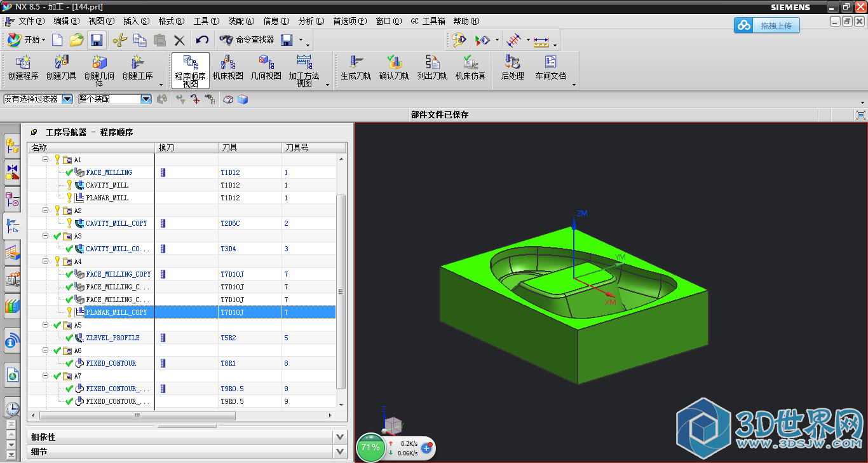868x463 pixels.
Task: Switch to 程序顺序视图 (Program Order View)
Action: point(191,70)
